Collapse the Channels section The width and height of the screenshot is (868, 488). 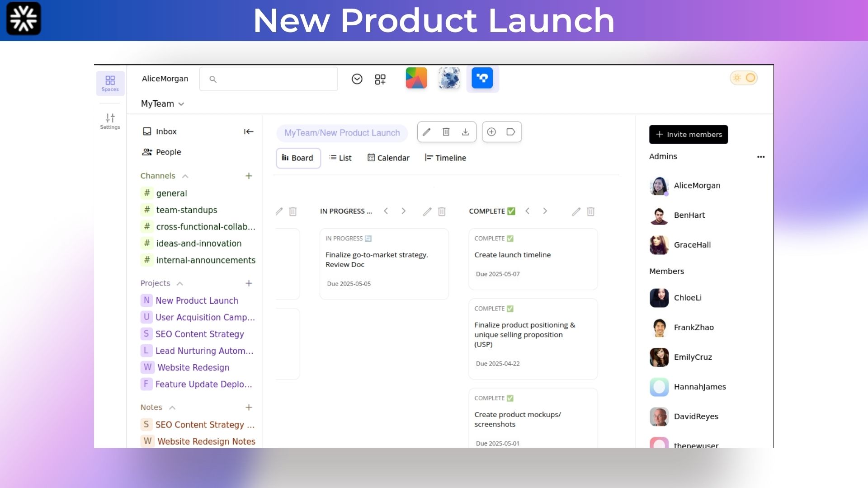tap(185, 176)
